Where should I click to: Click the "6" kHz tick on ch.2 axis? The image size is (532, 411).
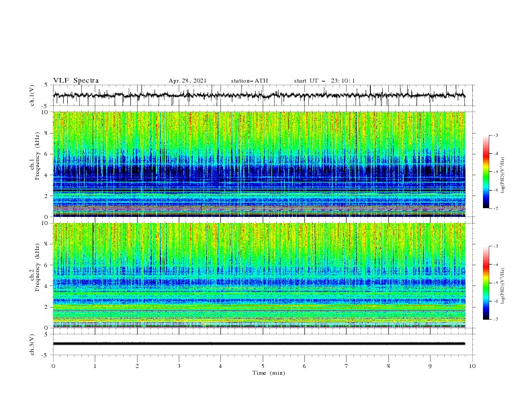(47, 265)
